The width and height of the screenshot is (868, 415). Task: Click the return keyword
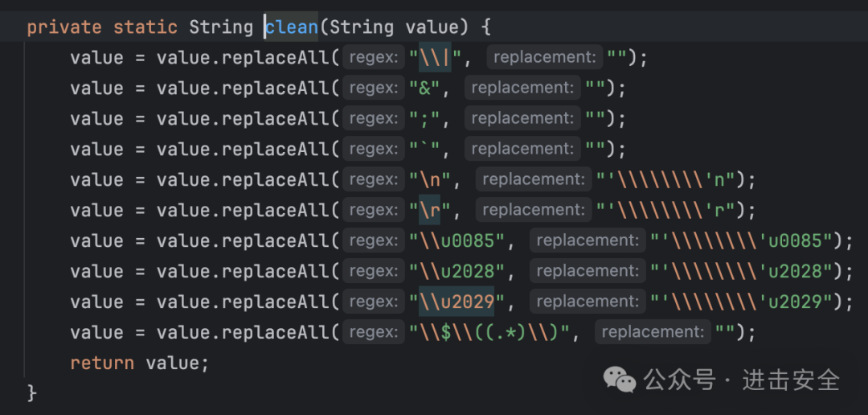pos(102,364)
